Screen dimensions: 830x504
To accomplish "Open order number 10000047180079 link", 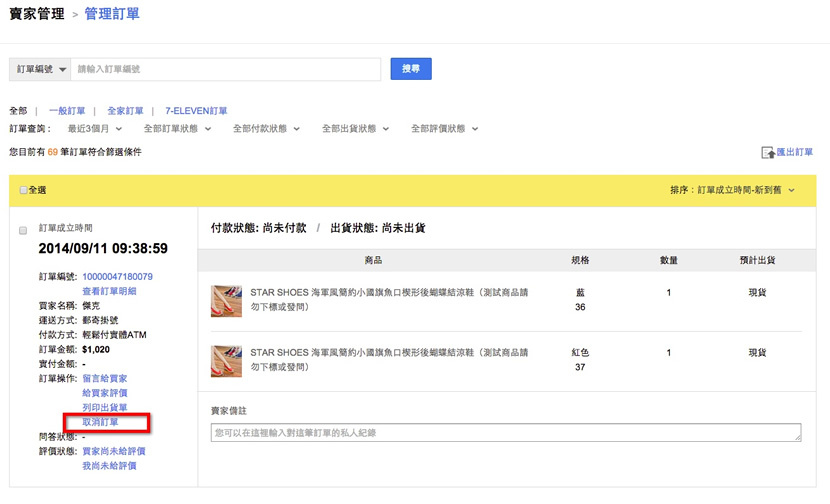I will [117, 276].
